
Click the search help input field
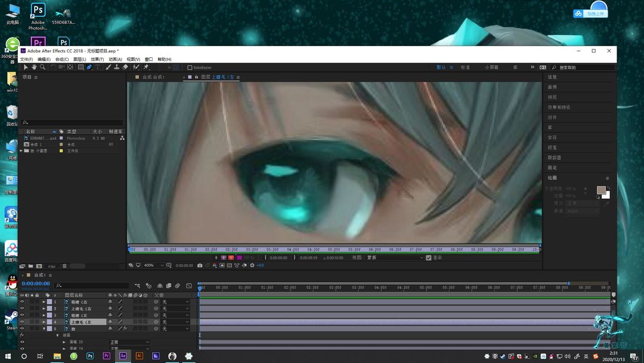(583, 67)
